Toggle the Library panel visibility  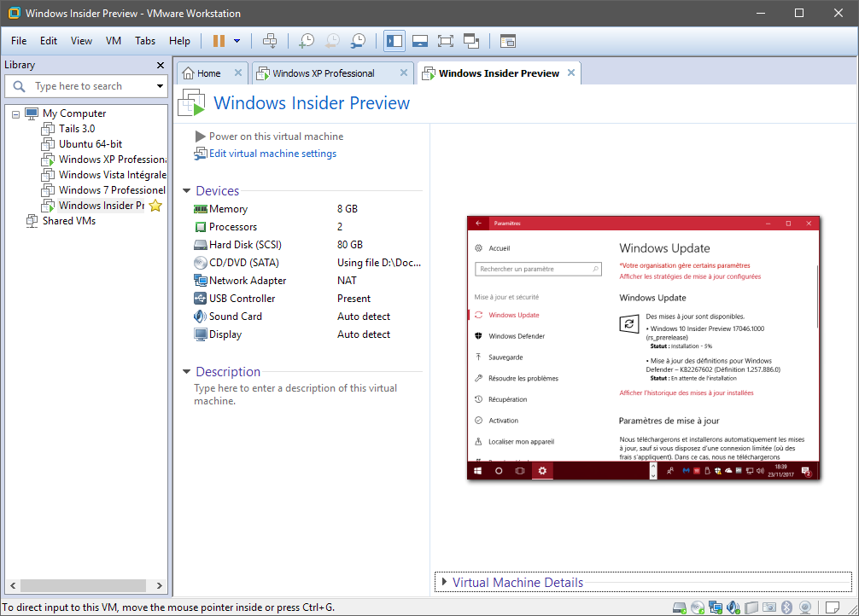point(394,40)
